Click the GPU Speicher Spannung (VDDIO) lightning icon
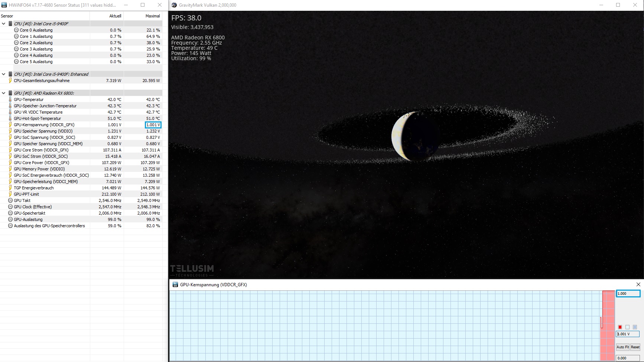This screenshot has width=644, height=362. coord(10,131)
